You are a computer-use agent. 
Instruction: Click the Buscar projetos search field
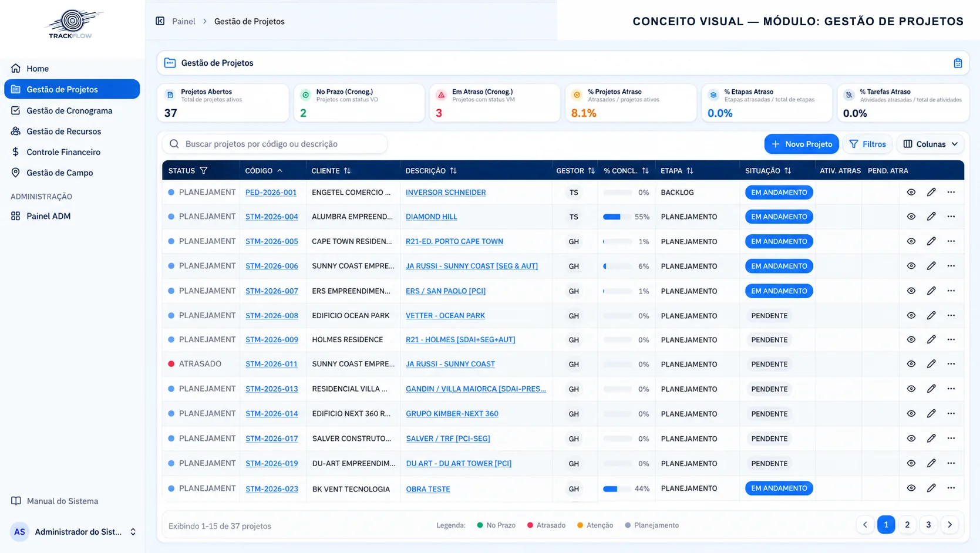click(275, 144)
